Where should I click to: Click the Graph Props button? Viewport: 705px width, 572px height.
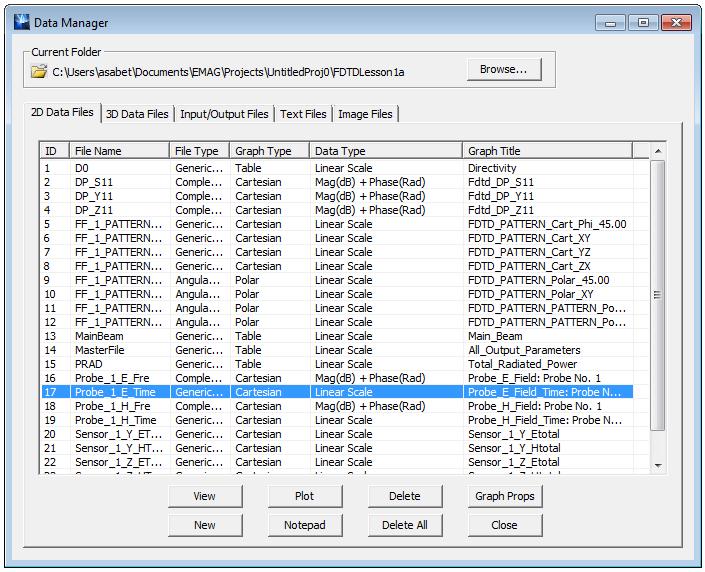(x=504, y=496)
